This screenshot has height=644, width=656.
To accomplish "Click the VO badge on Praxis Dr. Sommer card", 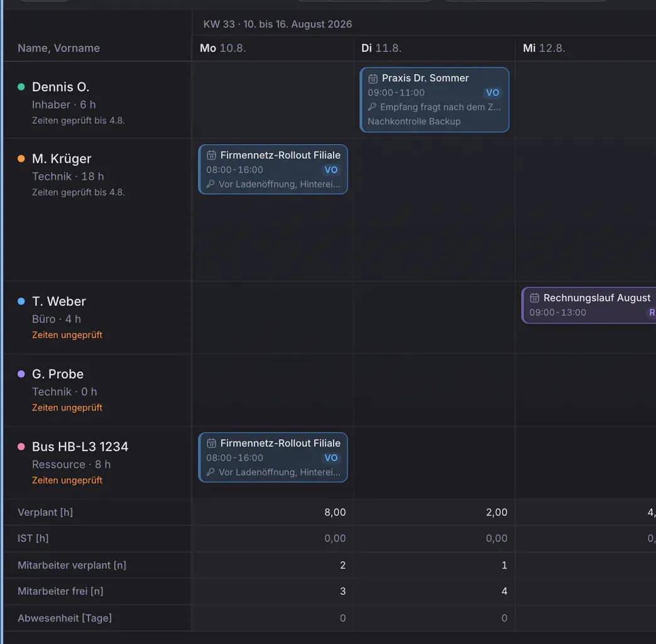I will (x=493, y=92).
